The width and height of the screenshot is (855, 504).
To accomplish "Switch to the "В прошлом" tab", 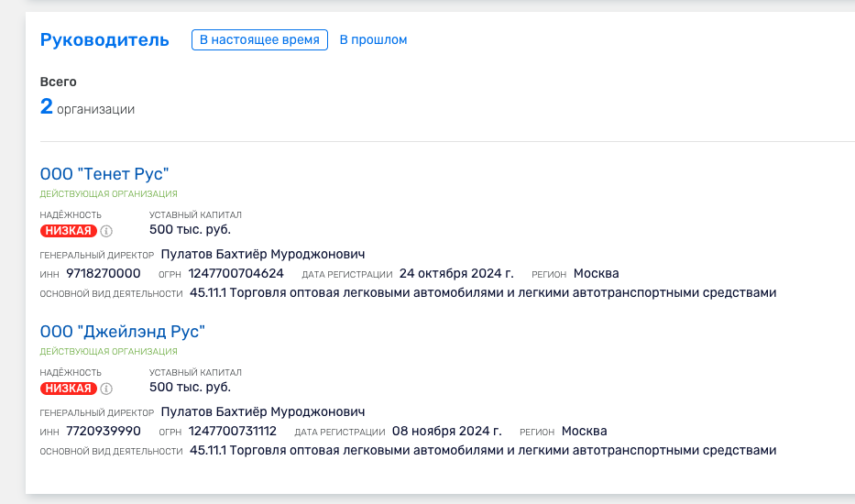I will pos(373,40).
